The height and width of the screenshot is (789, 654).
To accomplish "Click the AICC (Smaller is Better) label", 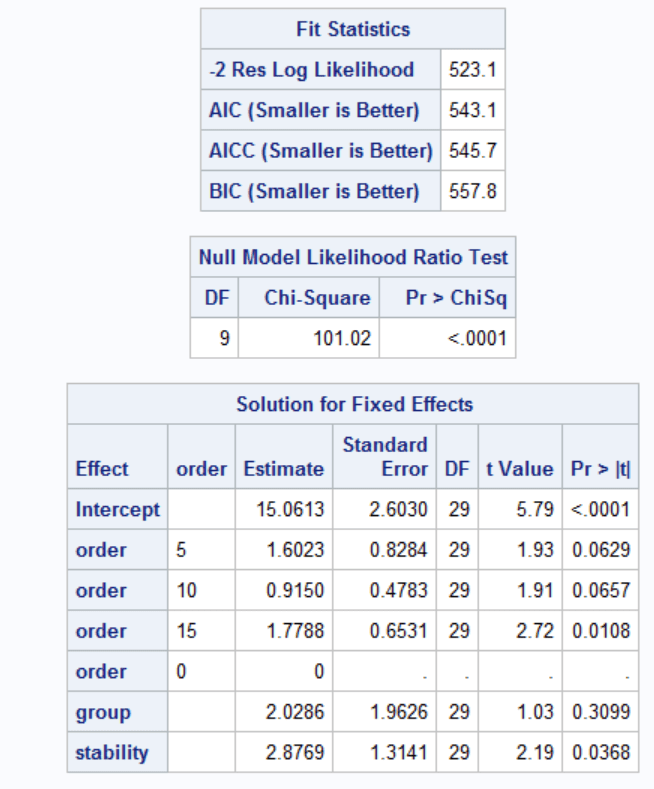I will pos(321,150).
